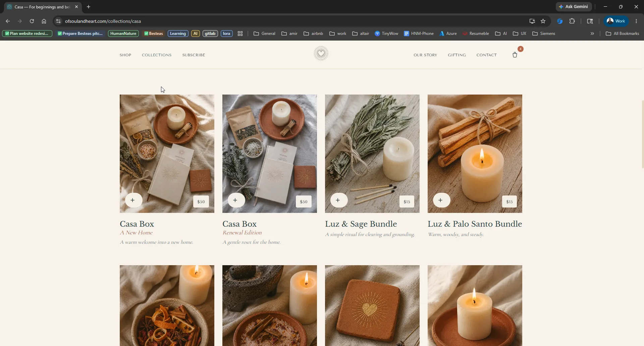Image resolution: width=644 pixels, height=346 pixels.
Task: Open the Work profile button
Action: 616,21
